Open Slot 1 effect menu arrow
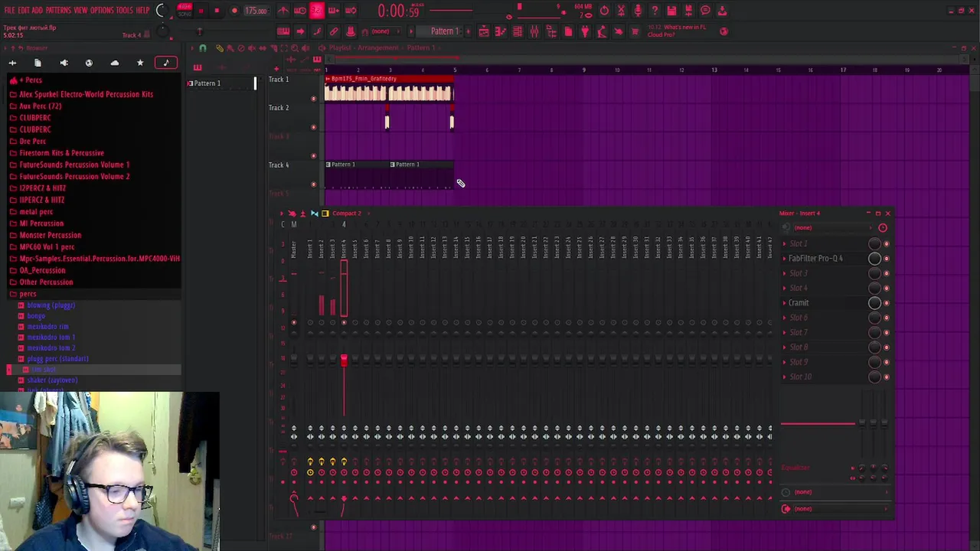The image size is (980, 551). click(785, 244)
